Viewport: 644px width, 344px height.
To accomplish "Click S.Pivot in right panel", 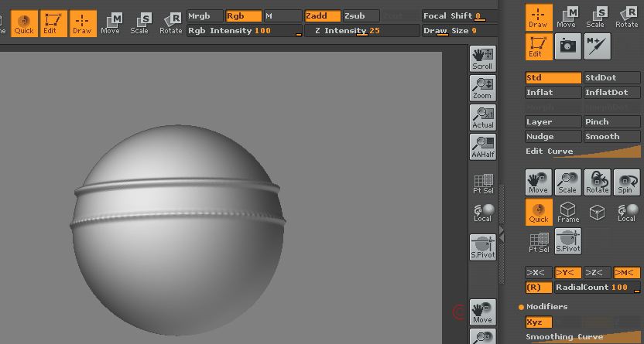I will (x=568, y=241).
